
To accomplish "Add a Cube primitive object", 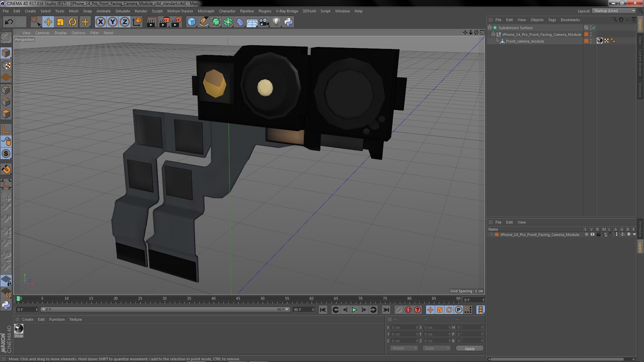I will pyautogui.click(x=192, y=22).
